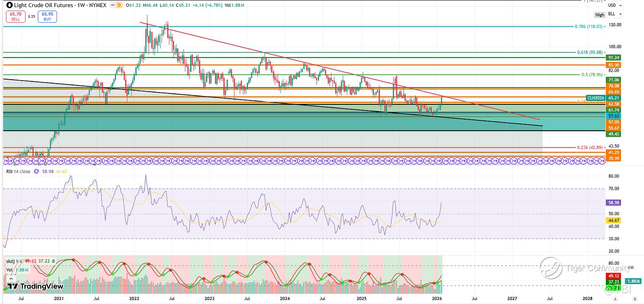Click the 2028 label on time axis

[x=587, y=299]
